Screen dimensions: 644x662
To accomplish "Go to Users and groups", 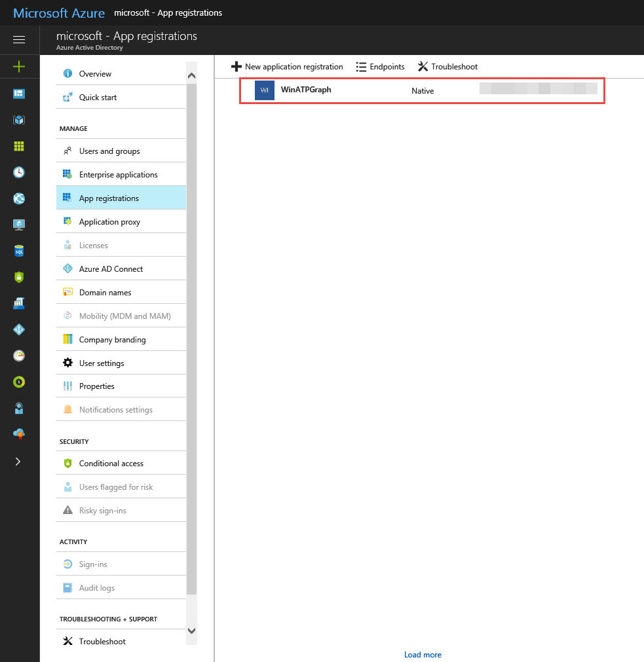I will (109, 151).
